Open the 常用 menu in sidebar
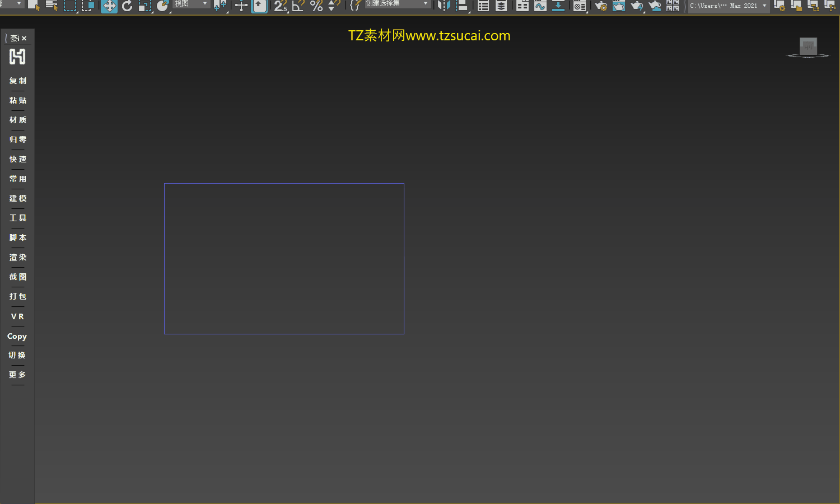 tap(18, 179)
